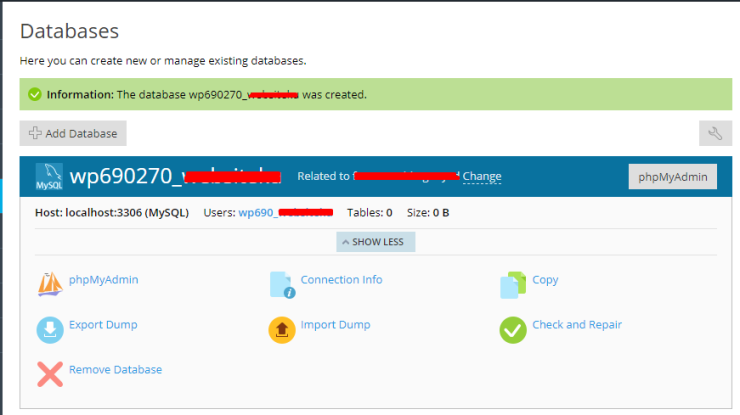740x415 pixels.
Task: Click Change link for related site
Action: (482, 176)
